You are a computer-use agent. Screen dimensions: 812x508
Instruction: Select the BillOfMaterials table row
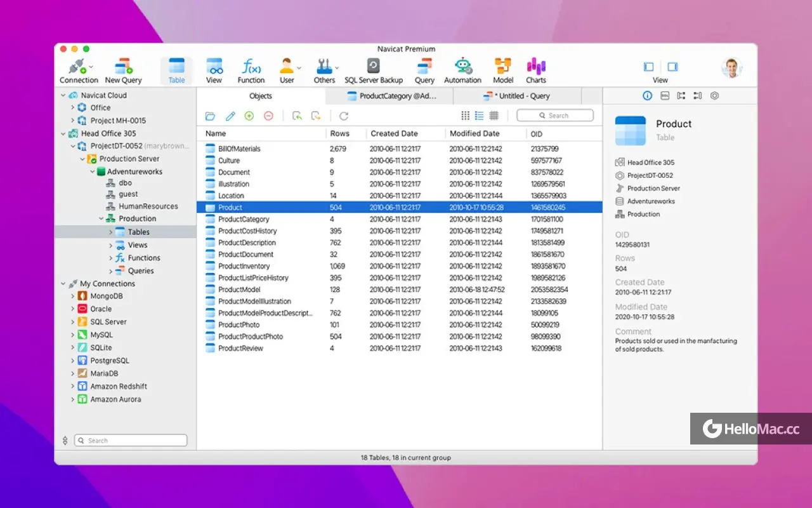(400, 149)
